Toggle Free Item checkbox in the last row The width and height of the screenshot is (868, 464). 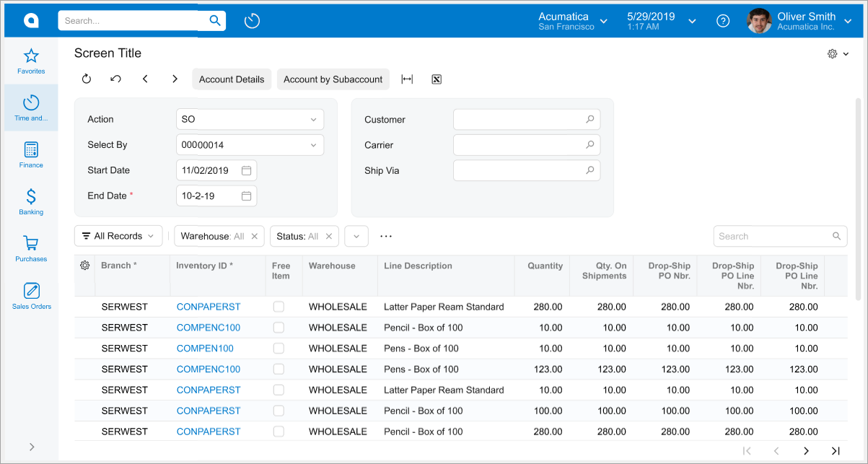(x=279, y=432)
